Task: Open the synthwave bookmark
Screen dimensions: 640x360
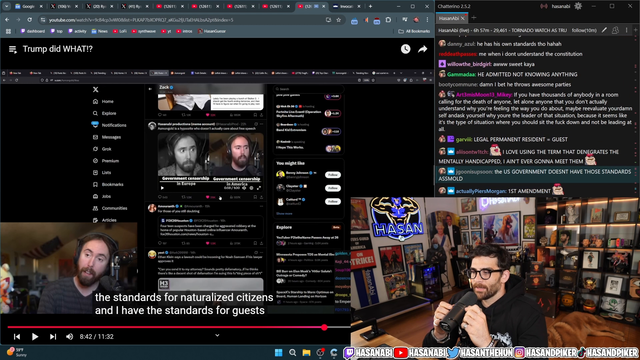Action: click(144, 31)
